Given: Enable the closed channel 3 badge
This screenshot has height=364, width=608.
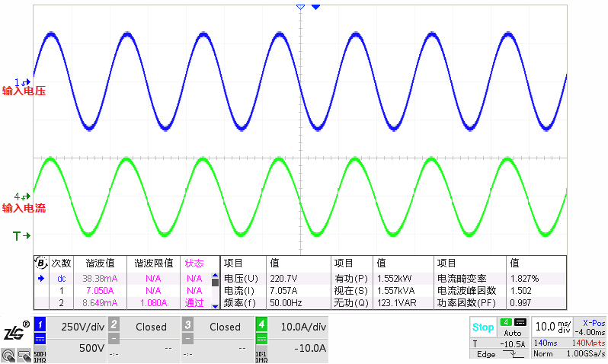Looking at the screenshot, I should click(187, 324).
